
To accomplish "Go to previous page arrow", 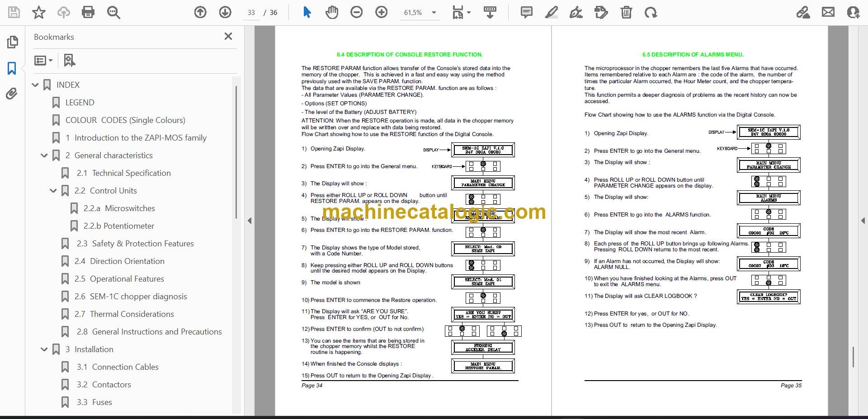I will (x=200, y=12).
